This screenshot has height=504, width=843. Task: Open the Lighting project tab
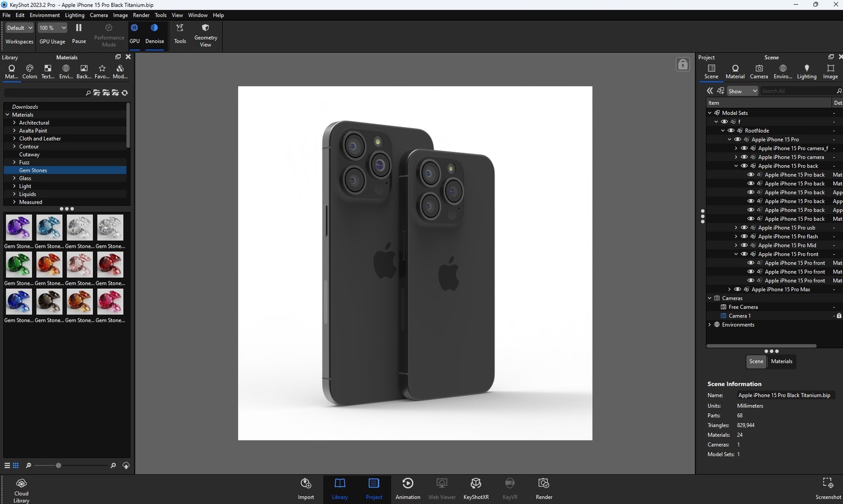pos(807,72)
